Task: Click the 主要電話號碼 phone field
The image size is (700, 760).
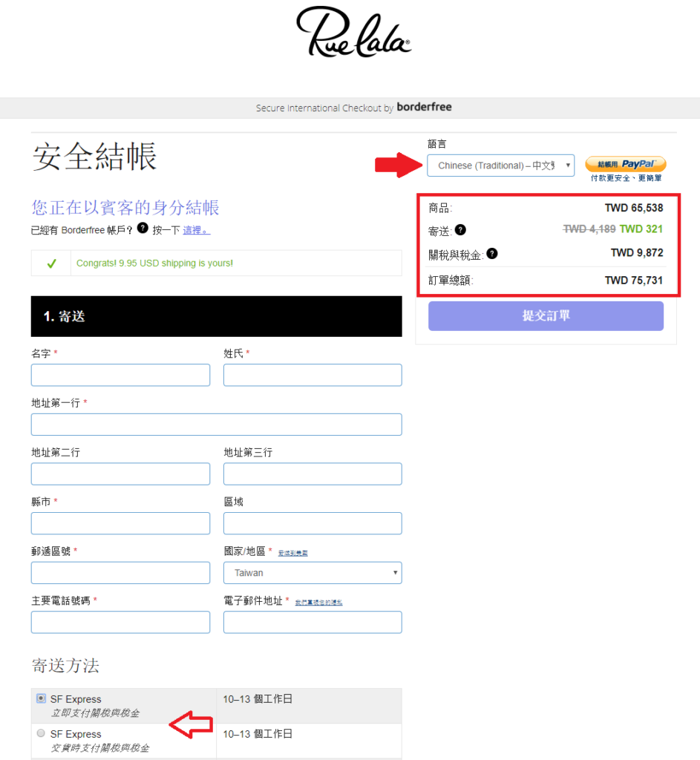Action: coord(120,622)
